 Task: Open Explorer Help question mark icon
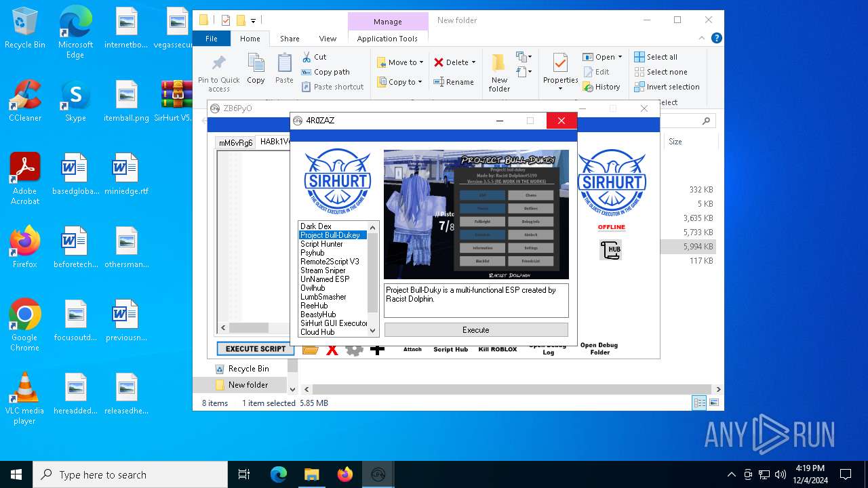[x=716, y=39]
